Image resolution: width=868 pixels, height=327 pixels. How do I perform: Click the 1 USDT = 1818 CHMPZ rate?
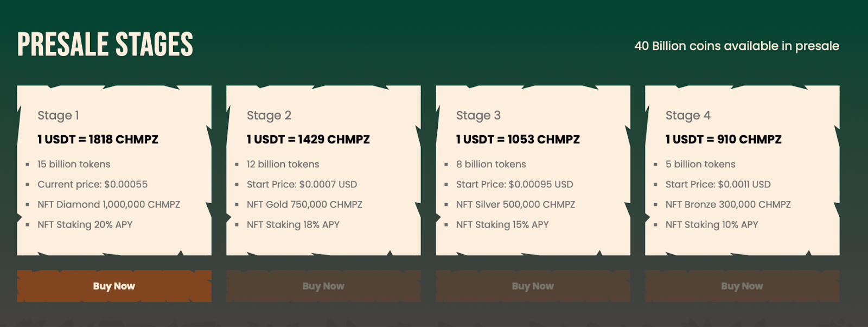point(98,140)
